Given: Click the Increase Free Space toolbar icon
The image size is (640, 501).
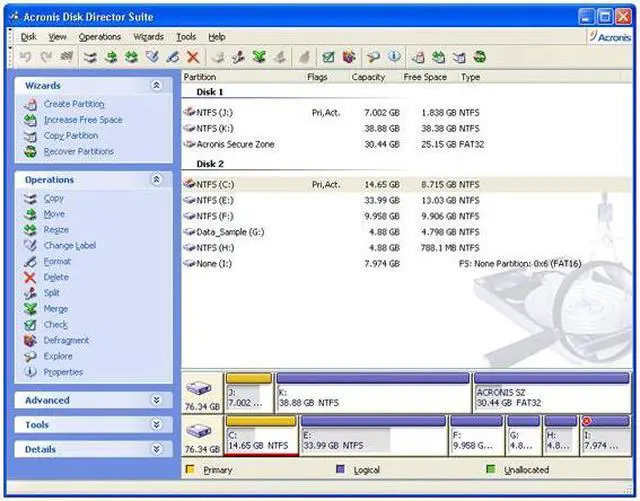Looking at the screenshot, I should pyautogui.click(x=439, y=57).
